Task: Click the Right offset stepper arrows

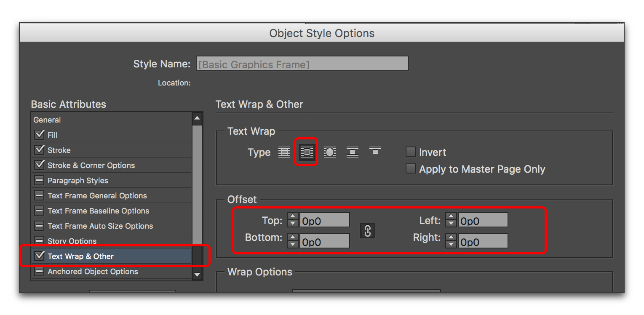Action: point(451,241)
